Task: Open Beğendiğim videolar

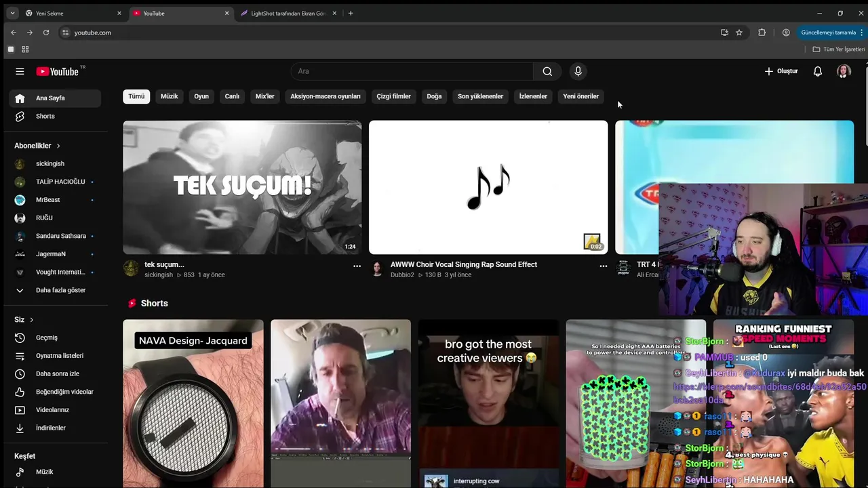Action: 55,392
